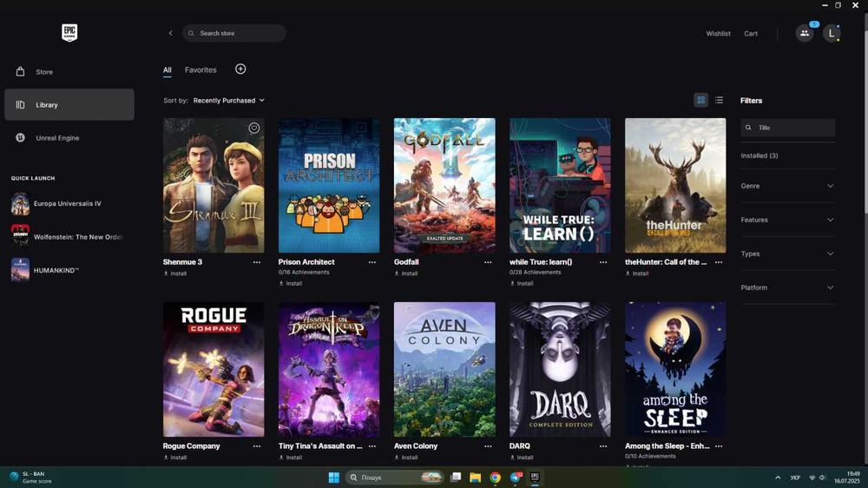Switch to list view
Screen dimensions: 868x488
(x=719, y=100)
